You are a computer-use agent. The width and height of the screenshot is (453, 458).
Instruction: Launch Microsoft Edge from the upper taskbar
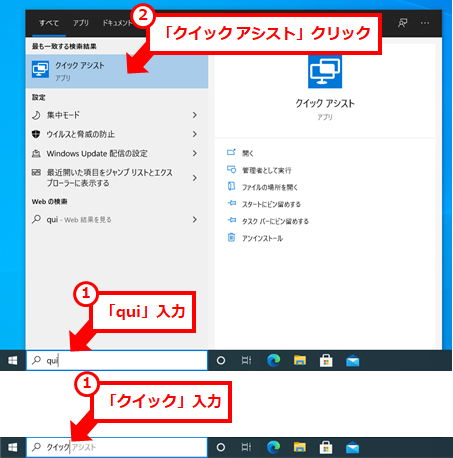273,360
